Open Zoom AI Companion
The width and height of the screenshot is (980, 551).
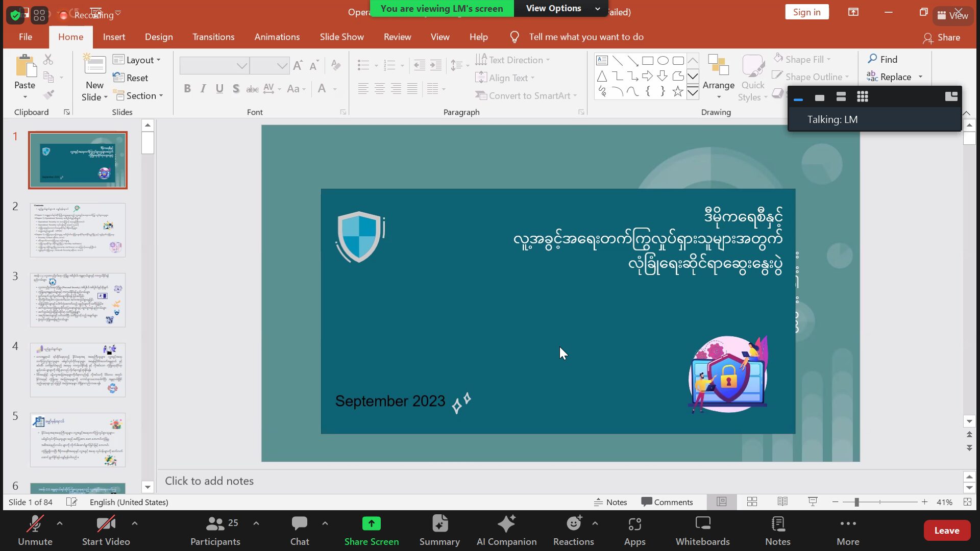506,531
